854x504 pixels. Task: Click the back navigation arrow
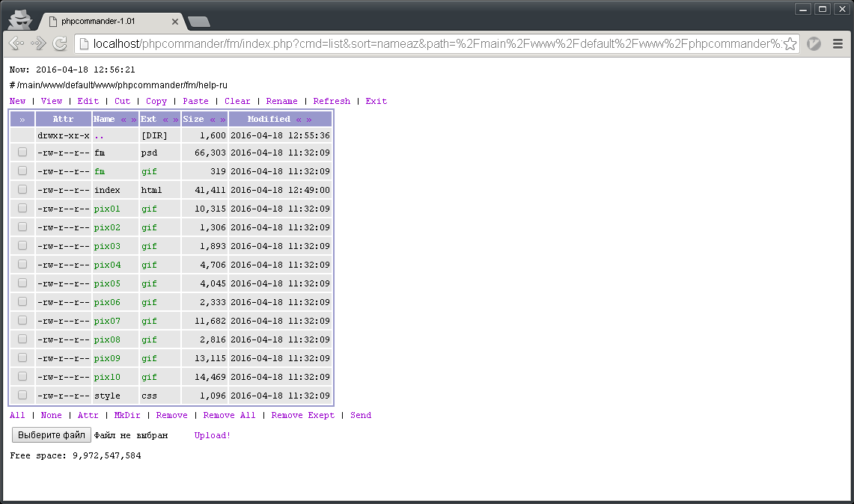click(15, 44)
